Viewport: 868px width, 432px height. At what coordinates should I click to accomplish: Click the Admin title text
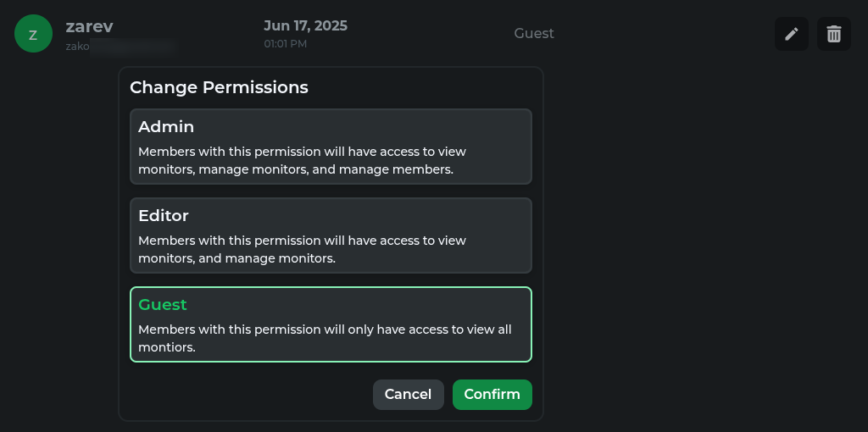click(x=166, y=127)
